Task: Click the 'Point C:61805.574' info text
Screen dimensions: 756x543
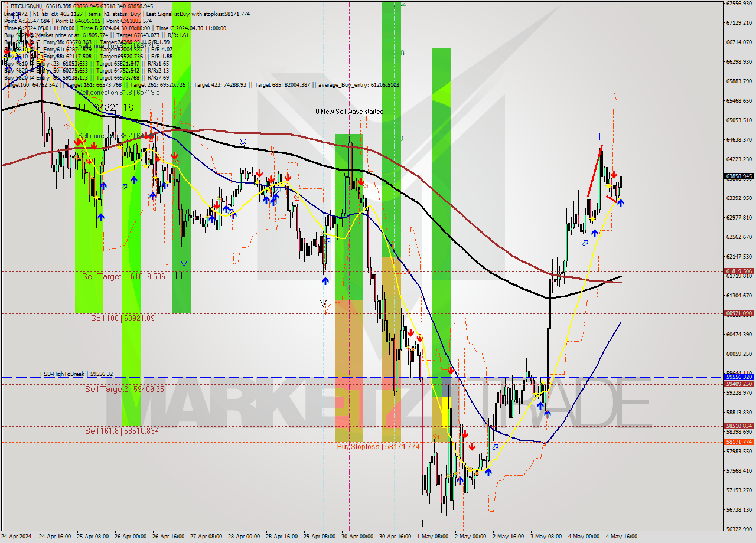Action: point(128,21)
